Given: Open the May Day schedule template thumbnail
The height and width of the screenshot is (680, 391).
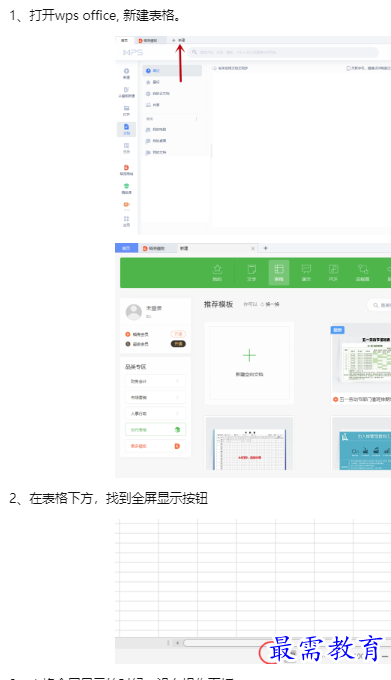Looking at the screenshot, I should tap(362, 358).
